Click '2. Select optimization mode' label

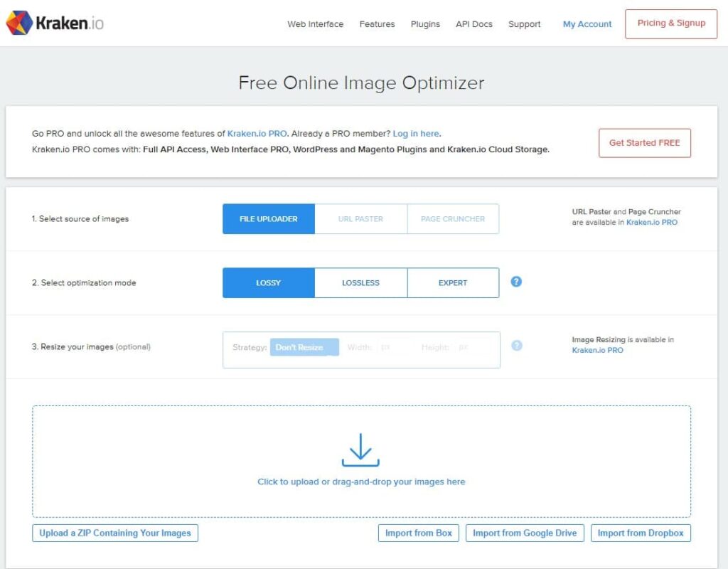(x=84, y=282)
